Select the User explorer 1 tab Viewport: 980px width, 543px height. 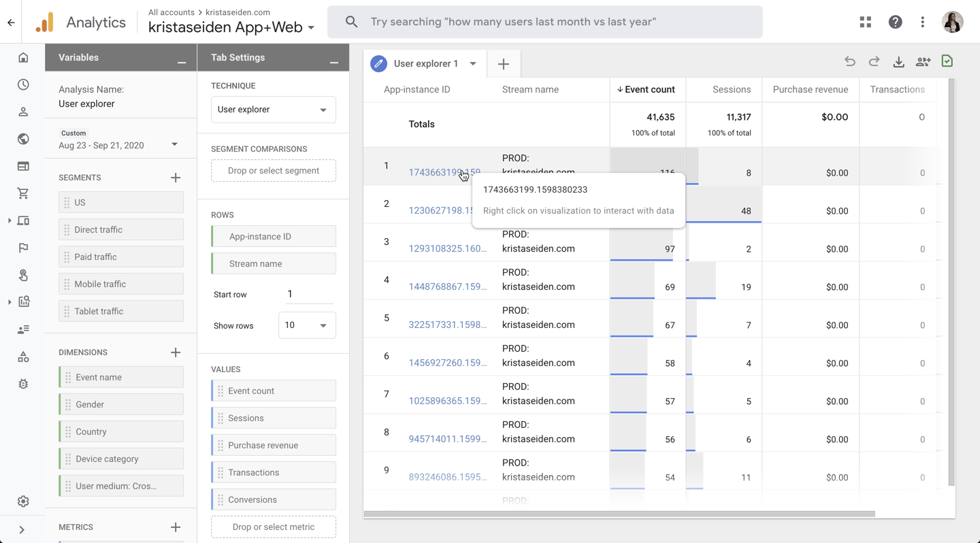click(x=425, y=63)
